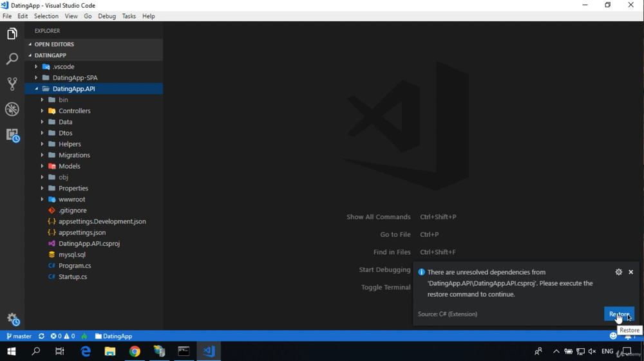Open the Debug view in activity bar
Viewport: 644px width, 361px height.
(12, 109)
